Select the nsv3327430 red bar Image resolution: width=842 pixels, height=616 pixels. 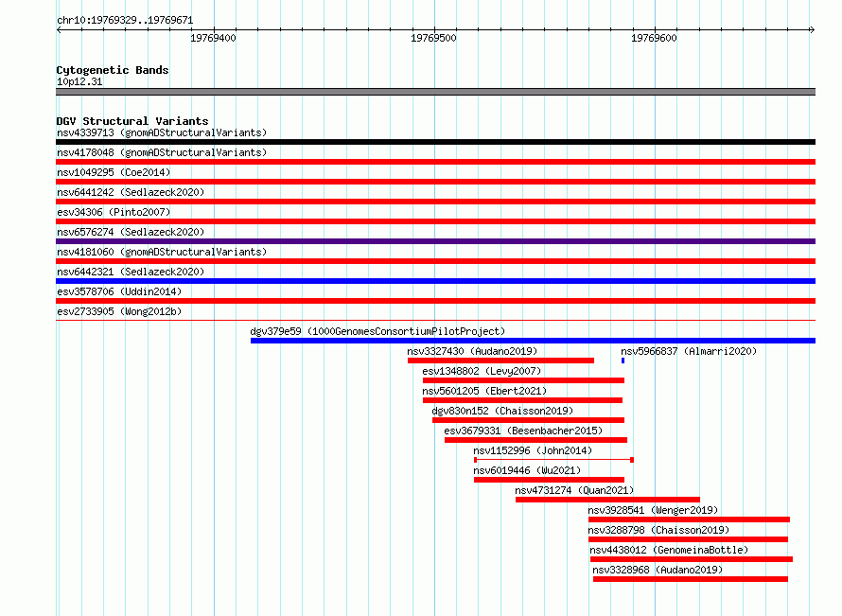point(500,361)
